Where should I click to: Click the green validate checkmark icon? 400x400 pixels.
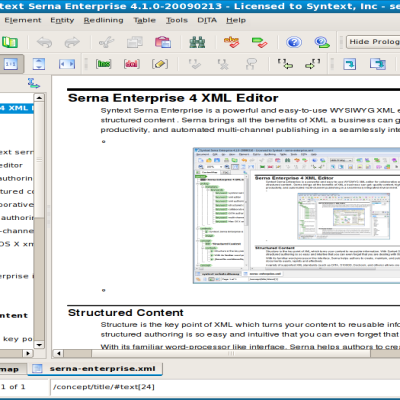point(259,42)
